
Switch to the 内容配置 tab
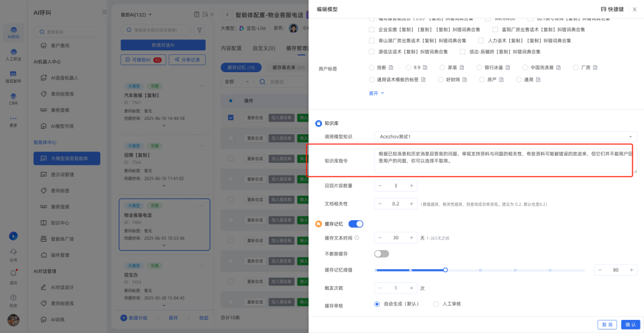point(231,48)
